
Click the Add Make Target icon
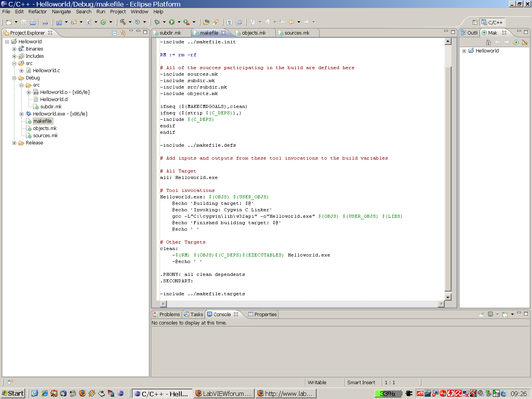(x=516, y=42)
